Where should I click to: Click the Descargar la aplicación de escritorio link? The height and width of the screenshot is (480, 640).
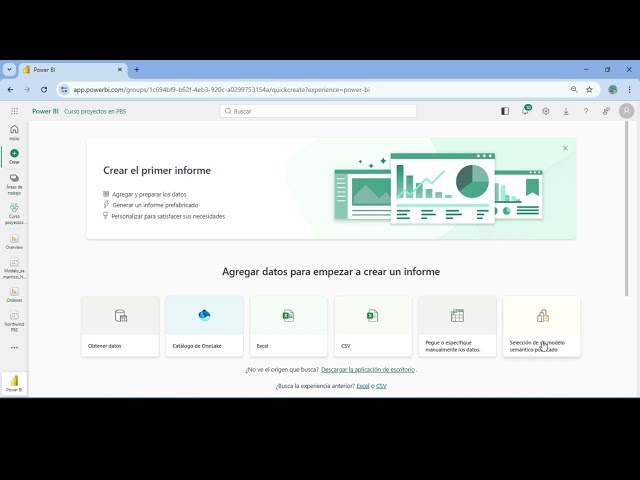[x=368, y=369]
